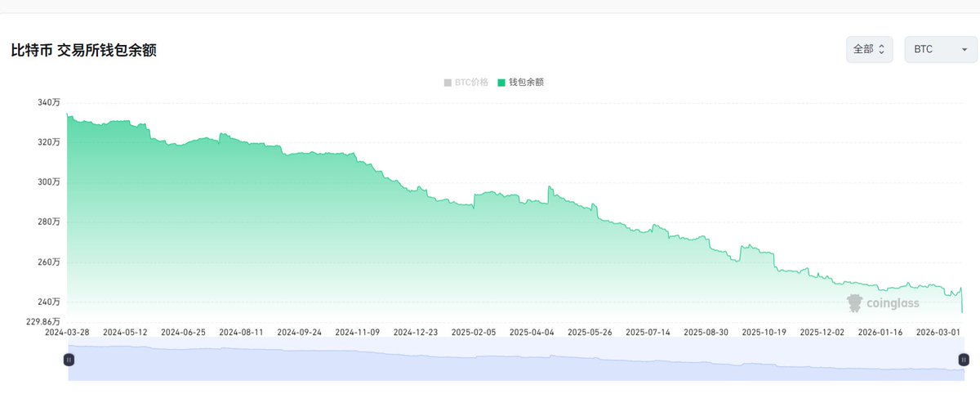Click the 2024-03-28 date label

pyautogui.click(x=68, y=333)
